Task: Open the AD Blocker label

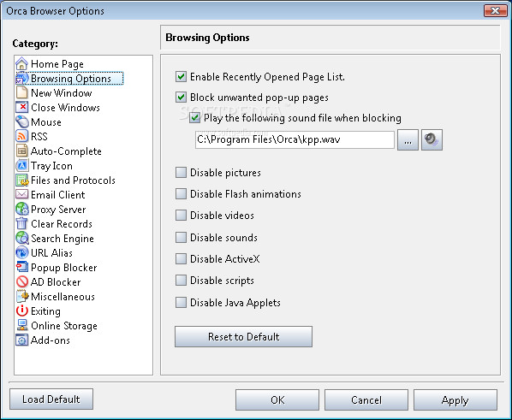Action: click(x=56, y=281)
